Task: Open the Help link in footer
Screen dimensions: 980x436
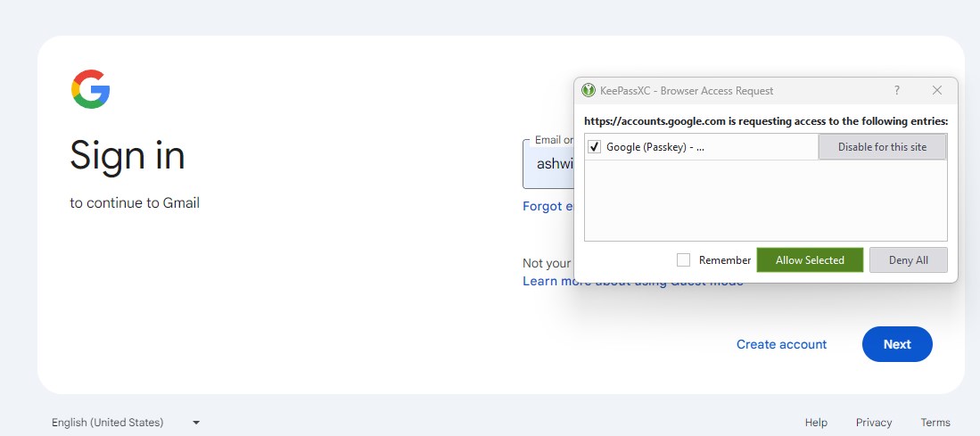Action: [x=816, y=423]
